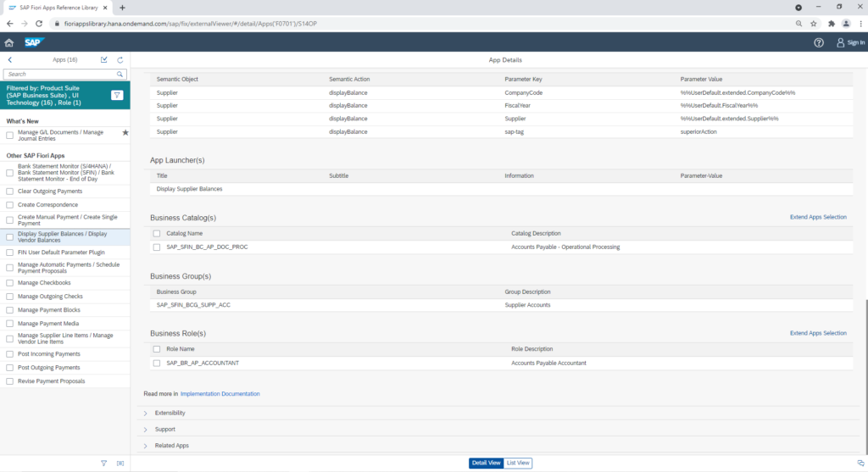Screen dimensions: 868x472
Task: Check the Manage Checkbooks checkbox
Action: click(x=10, y=283)
